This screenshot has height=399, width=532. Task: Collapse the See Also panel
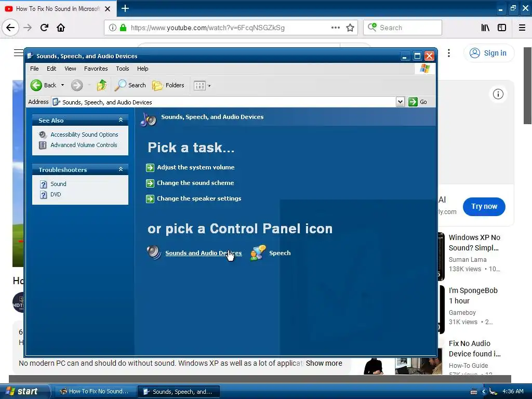click(x=121, y=120)
